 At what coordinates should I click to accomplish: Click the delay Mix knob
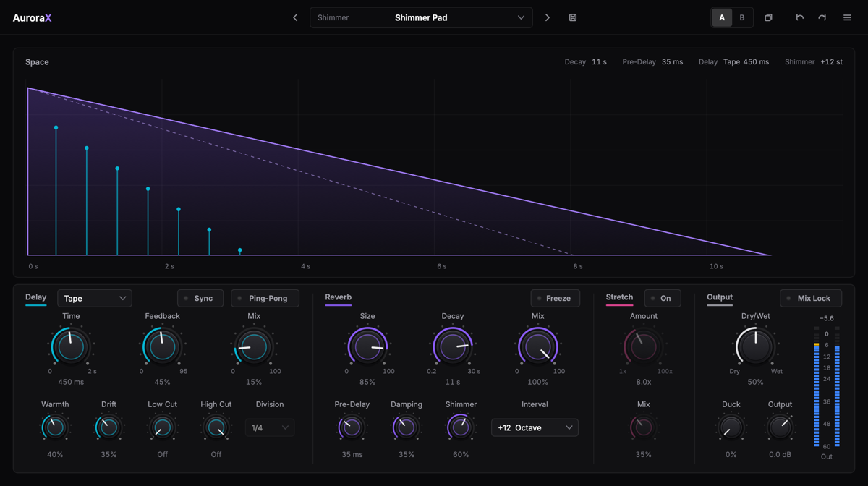(254, 346)
